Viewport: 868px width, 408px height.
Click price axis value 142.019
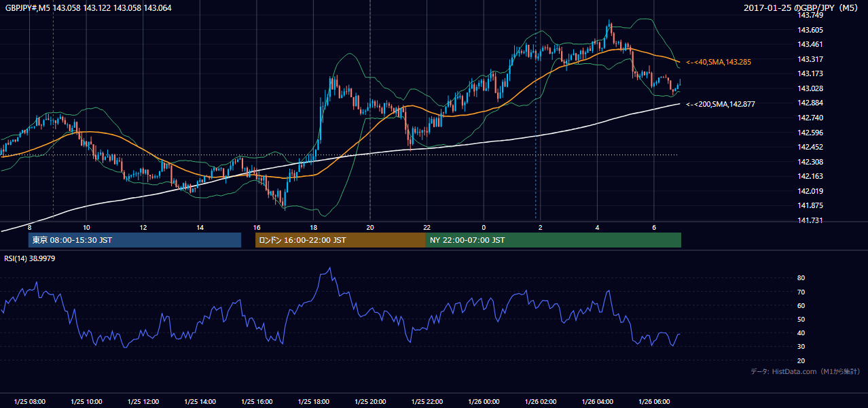tap(810, 191)
